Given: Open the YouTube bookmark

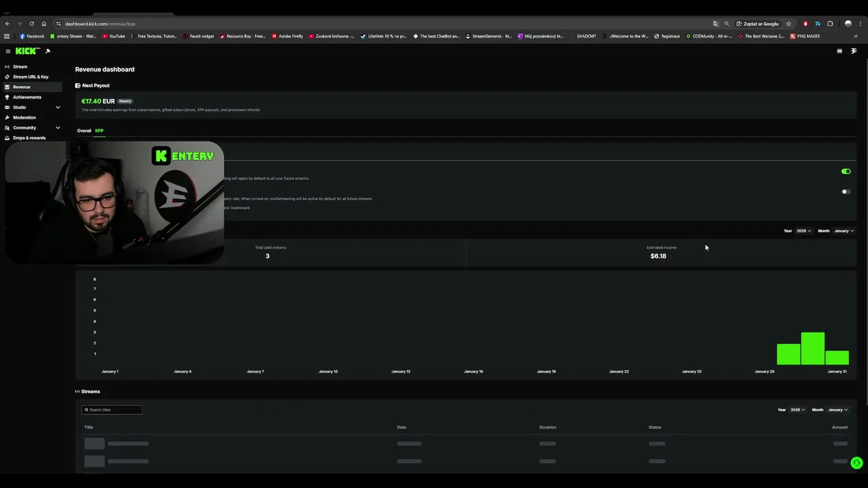Looking at the screenshot, I should 113,36.
